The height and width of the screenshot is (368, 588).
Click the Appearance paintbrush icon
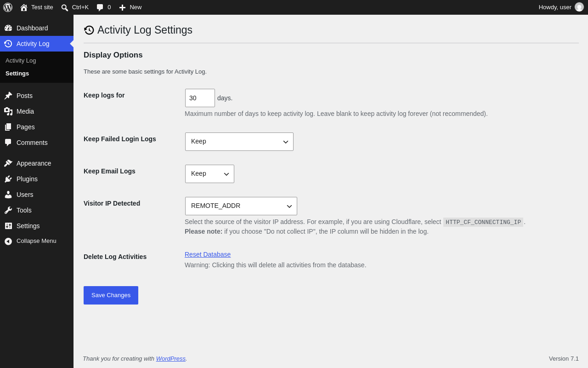(x=8, y=163)
